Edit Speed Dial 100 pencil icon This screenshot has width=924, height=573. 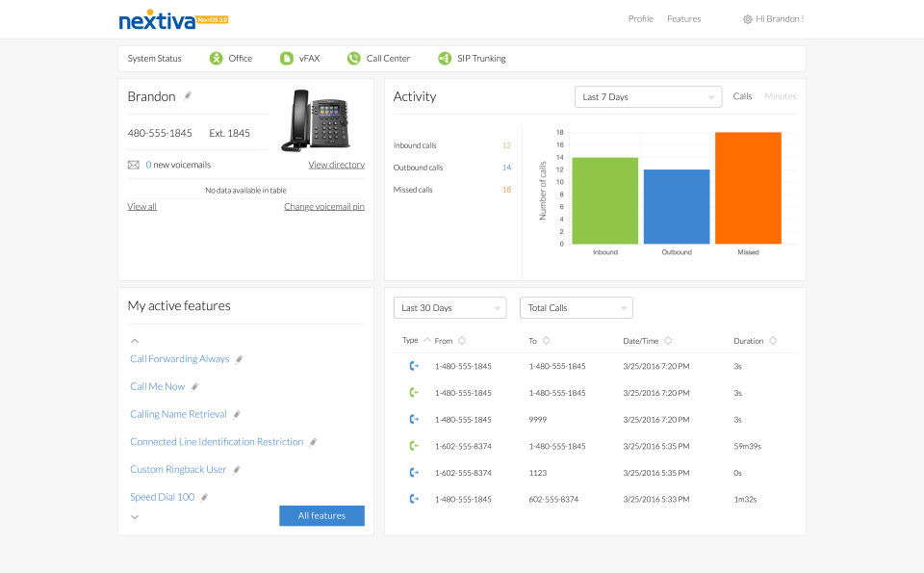(204, 498)
